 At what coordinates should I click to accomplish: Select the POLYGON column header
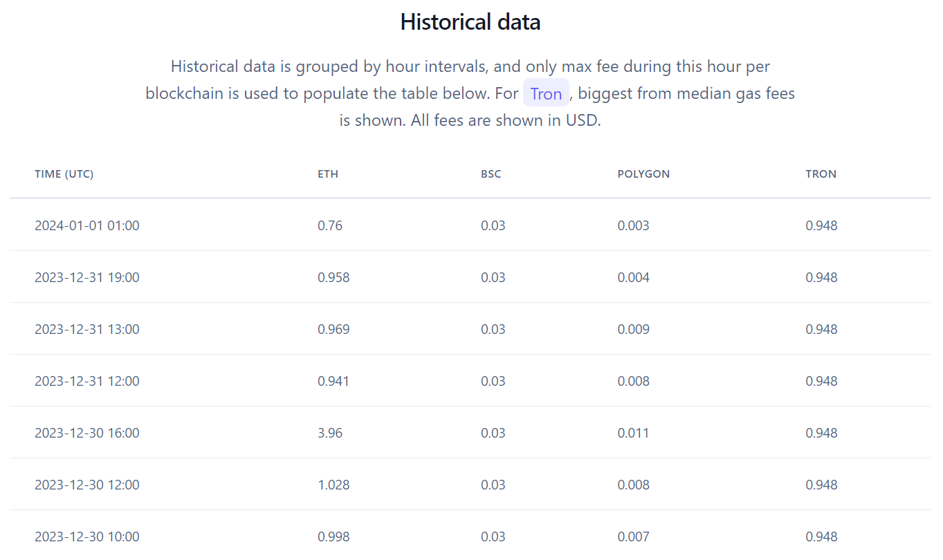[643, 174]
